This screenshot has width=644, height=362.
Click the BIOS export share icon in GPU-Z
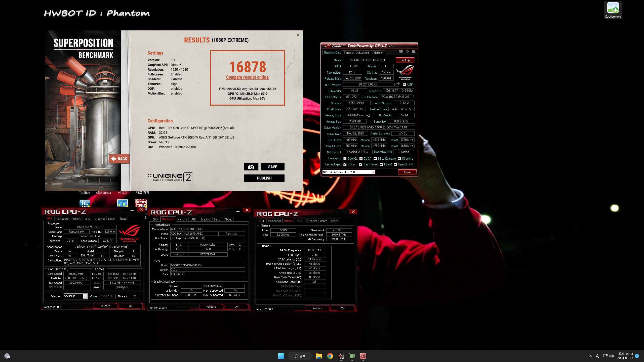[397, 84]
